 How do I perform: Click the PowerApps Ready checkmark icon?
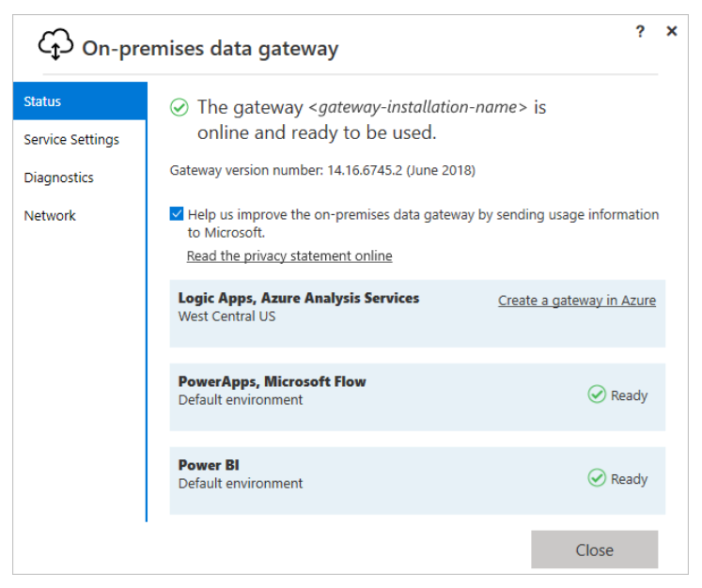(x=596, y=395)
